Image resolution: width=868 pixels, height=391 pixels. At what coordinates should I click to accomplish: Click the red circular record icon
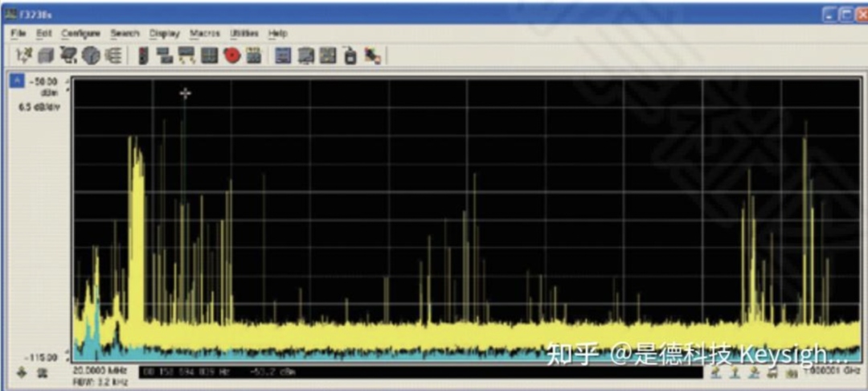click(x=232, y=56)
